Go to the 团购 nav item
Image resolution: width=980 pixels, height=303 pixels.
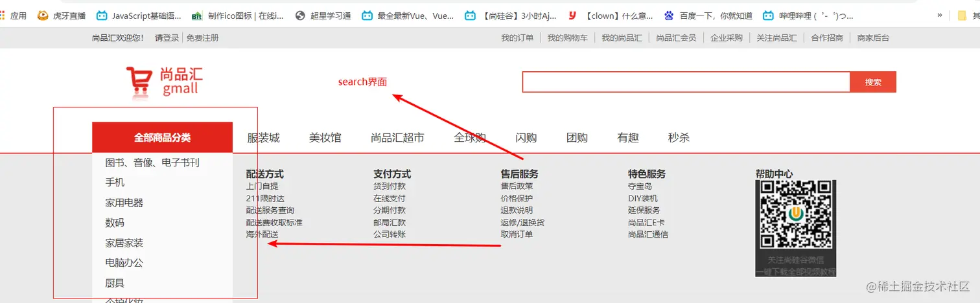pyautogui.click(x=577, y=137)
